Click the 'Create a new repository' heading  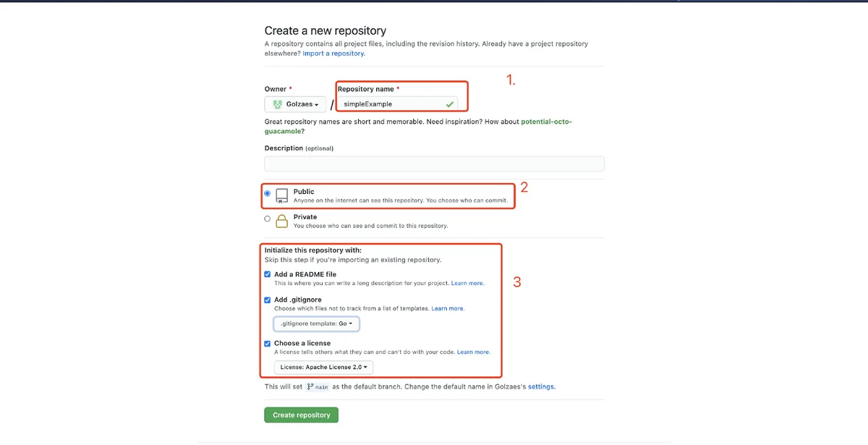[325, 31]
